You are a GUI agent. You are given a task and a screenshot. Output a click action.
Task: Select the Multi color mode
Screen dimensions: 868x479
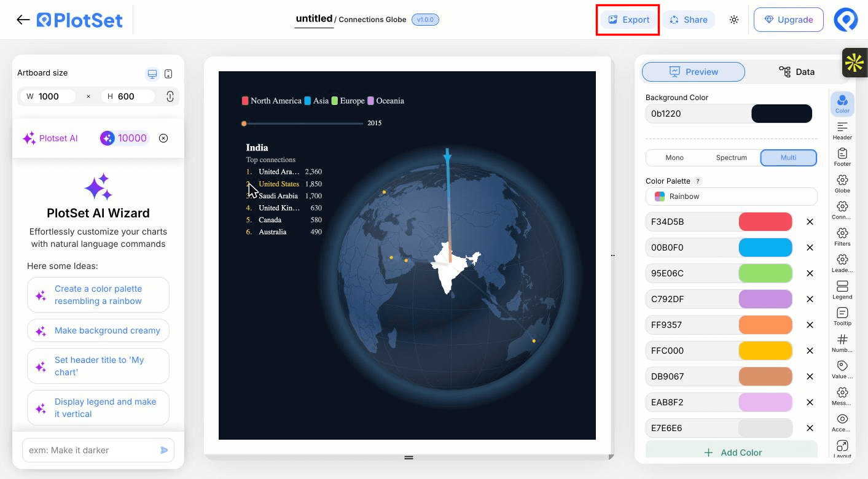789,158
